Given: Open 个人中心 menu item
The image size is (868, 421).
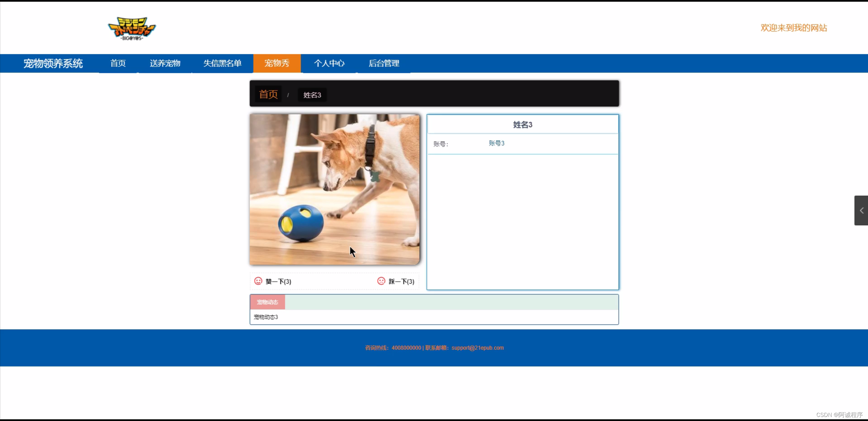Looking at the screenshot, I should pos(329,63).
